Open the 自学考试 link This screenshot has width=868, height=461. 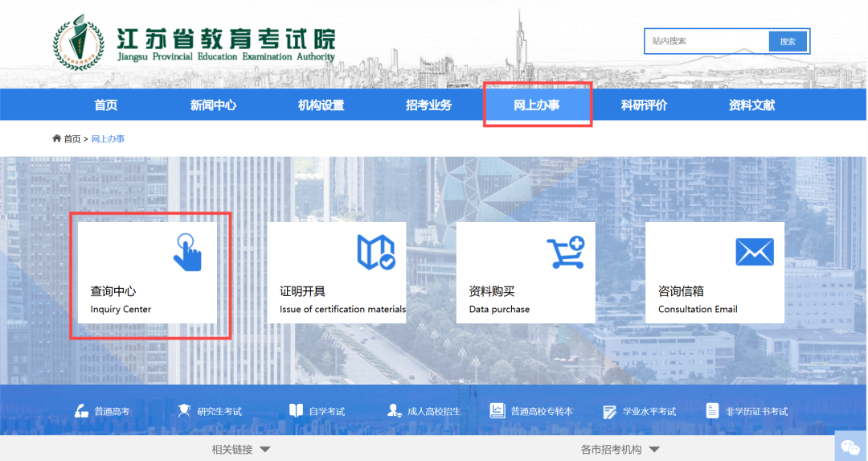click(326, 411)
